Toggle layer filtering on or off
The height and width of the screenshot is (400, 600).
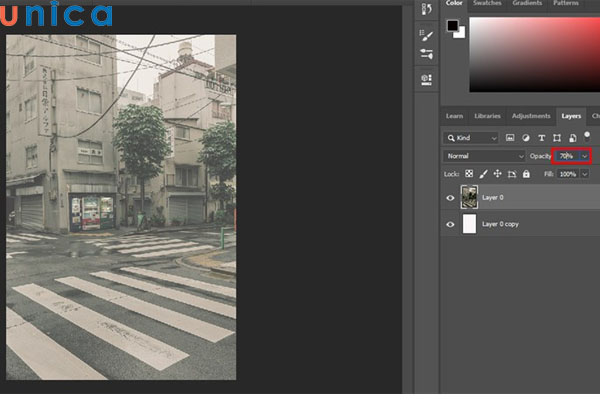(x=587, y=136)
